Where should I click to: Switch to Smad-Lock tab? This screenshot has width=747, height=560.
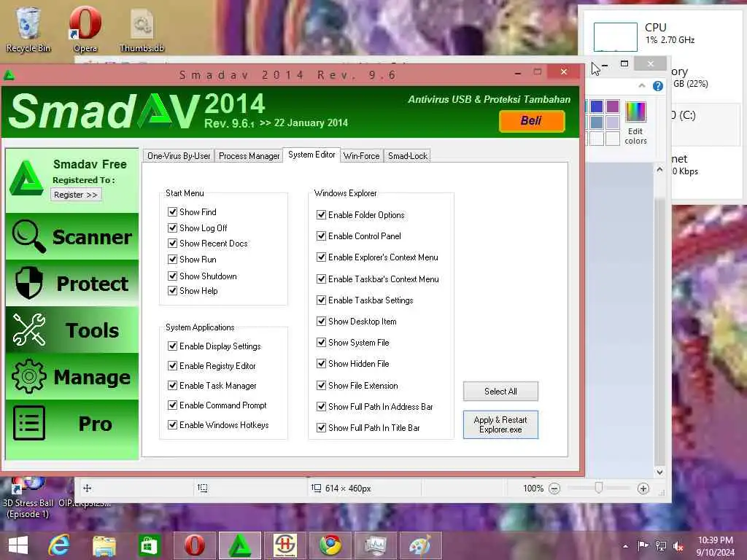(408, 156)
